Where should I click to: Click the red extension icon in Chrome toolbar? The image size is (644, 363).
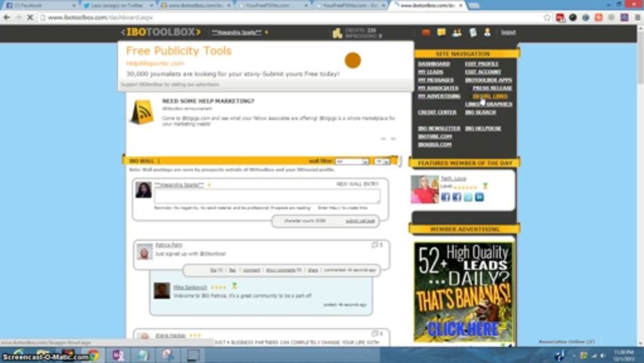[560, 17]
